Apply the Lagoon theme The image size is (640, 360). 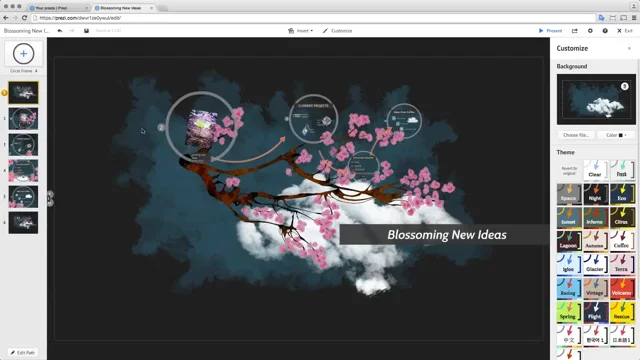click(569, 241)
